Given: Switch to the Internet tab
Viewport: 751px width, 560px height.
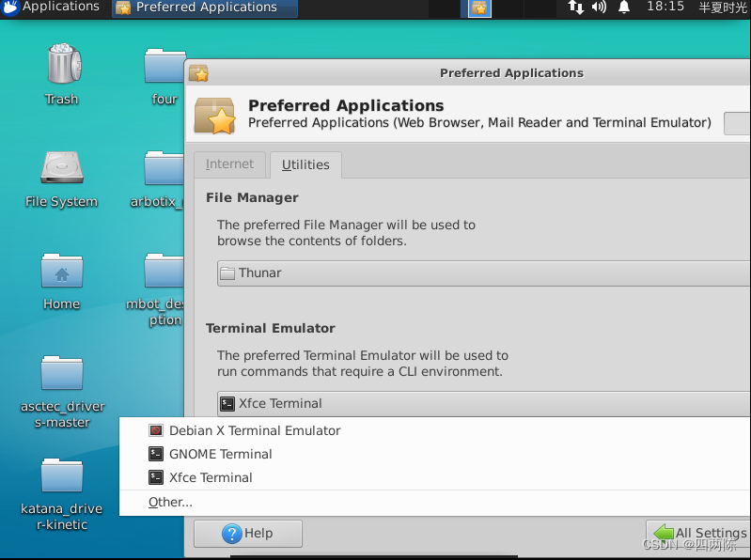Looking at the screenshot, I should 230,164.
